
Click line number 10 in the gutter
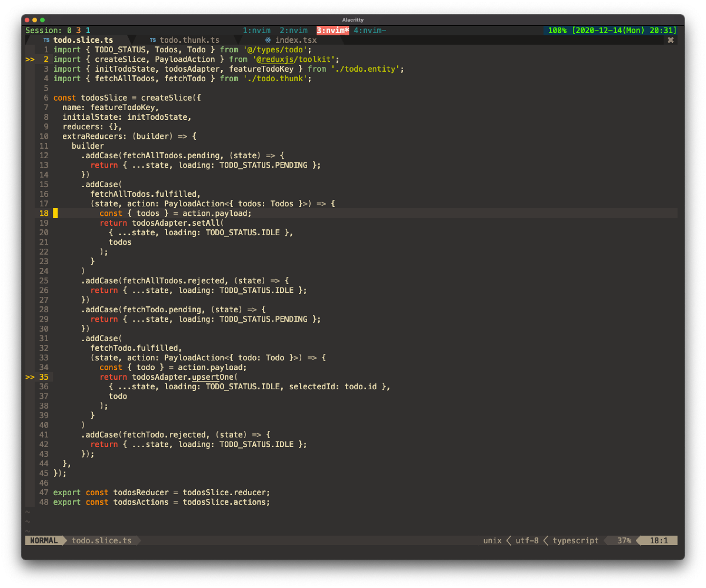click(44, 136)
